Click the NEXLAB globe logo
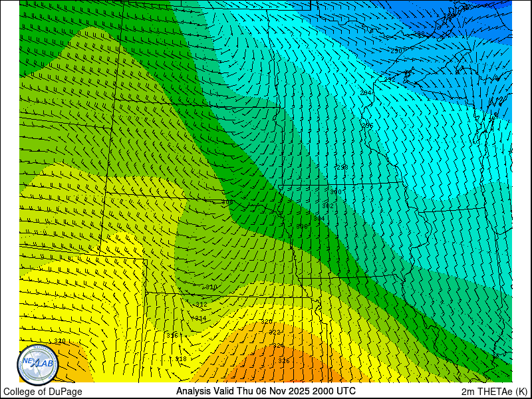Screen dimensions: 532x399 [x=38, y=364]
